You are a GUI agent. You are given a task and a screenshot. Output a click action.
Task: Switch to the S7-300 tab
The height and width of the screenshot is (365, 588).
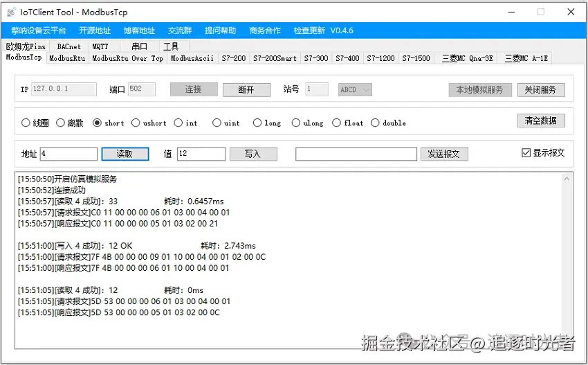point(316,58)
